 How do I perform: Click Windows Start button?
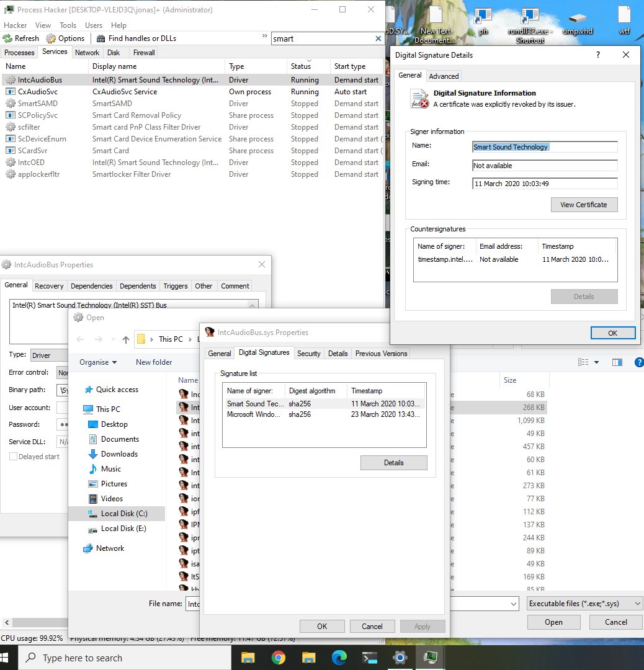pos(5,658)
